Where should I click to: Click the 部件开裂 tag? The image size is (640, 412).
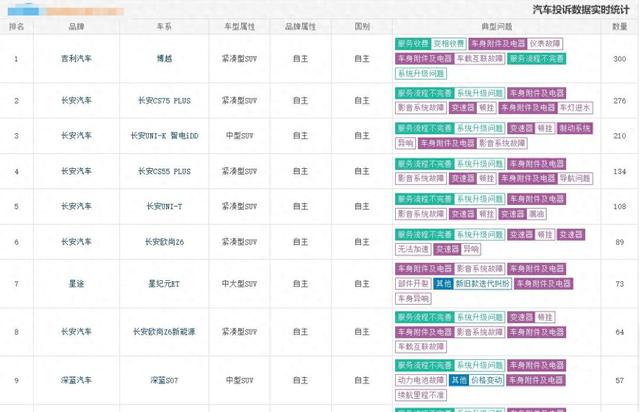(413, 284)
